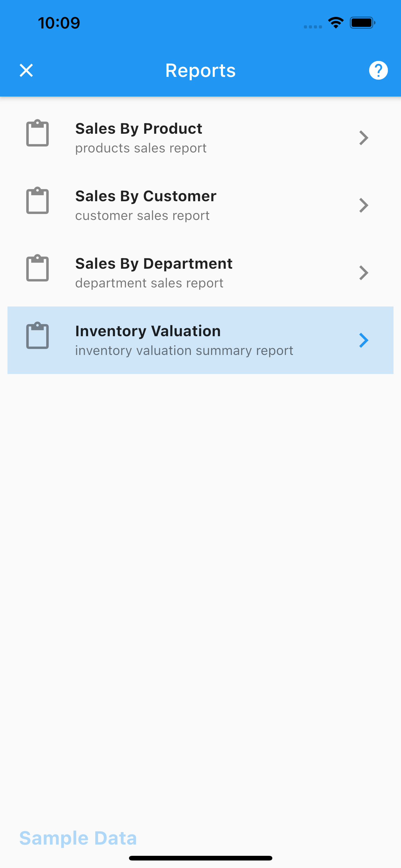The height and width of the screenshot is (868, 401).
Task: Click the Sales By Product clipboard icon
Action: [37, 133]
